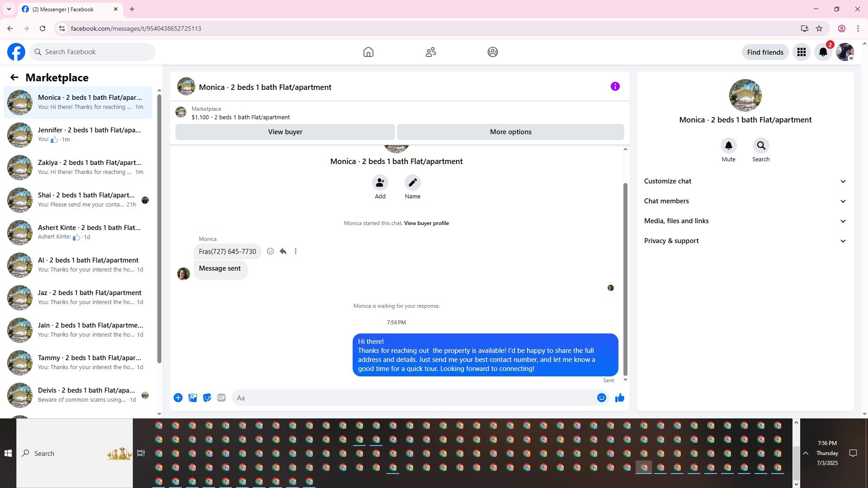
Task: Click the View buyer button
Action: pos(285,132)
